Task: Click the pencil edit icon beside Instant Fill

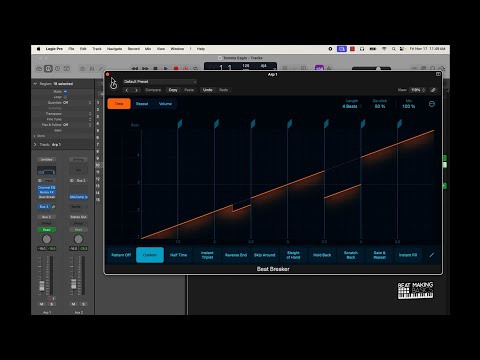Action: click(x=432, y=255)
